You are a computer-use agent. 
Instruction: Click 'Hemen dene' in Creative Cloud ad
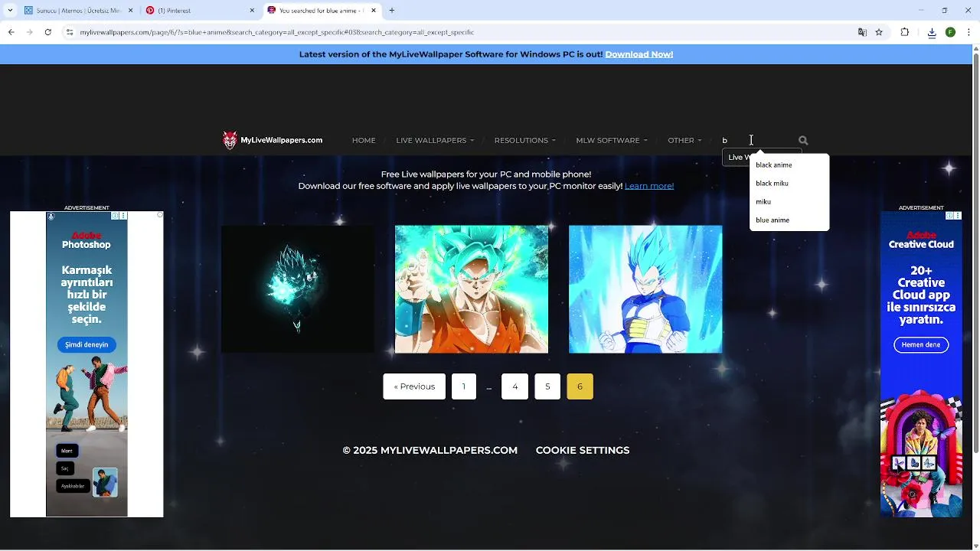pos(921,345)
